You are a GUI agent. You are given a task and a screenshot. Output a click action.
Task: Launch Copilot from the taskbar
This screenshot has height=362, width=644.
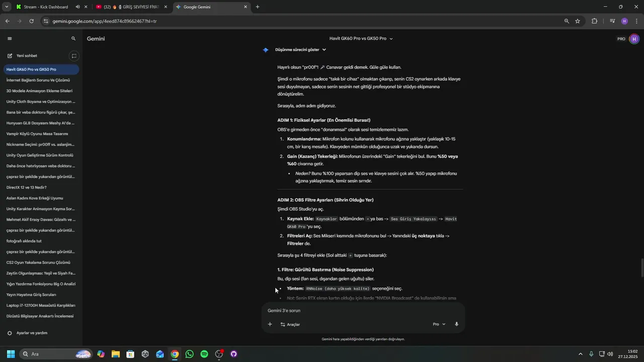coord(101,354)
